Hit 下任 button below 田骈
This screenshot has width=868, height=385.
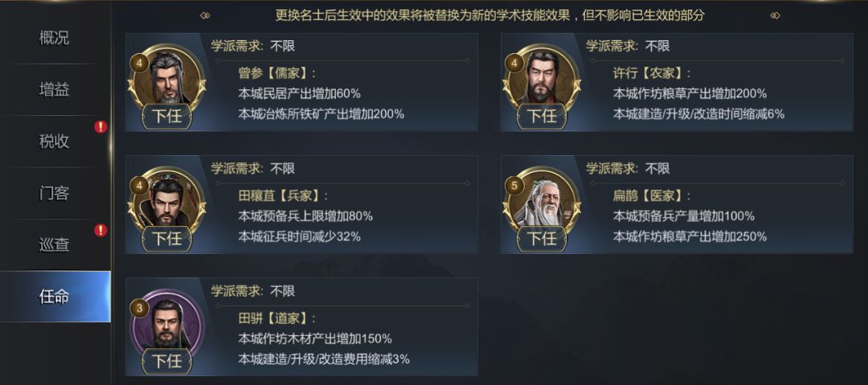click(x=166, y=361)
